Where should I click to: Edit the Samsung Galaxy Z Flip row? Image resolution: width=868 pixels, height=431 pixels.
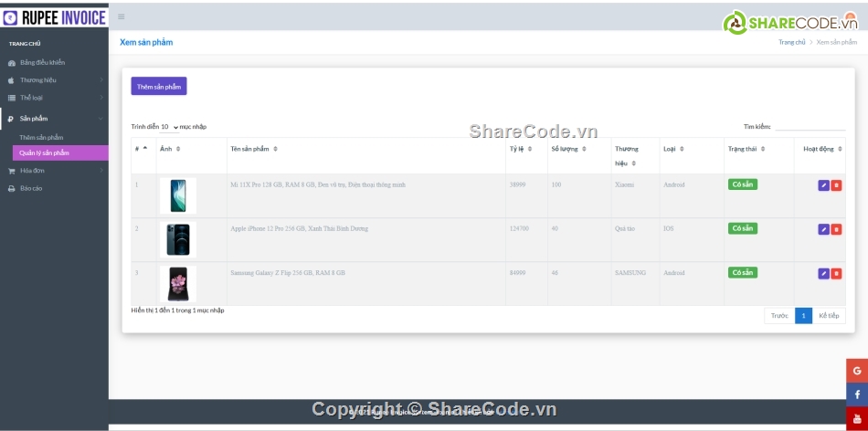824,273
